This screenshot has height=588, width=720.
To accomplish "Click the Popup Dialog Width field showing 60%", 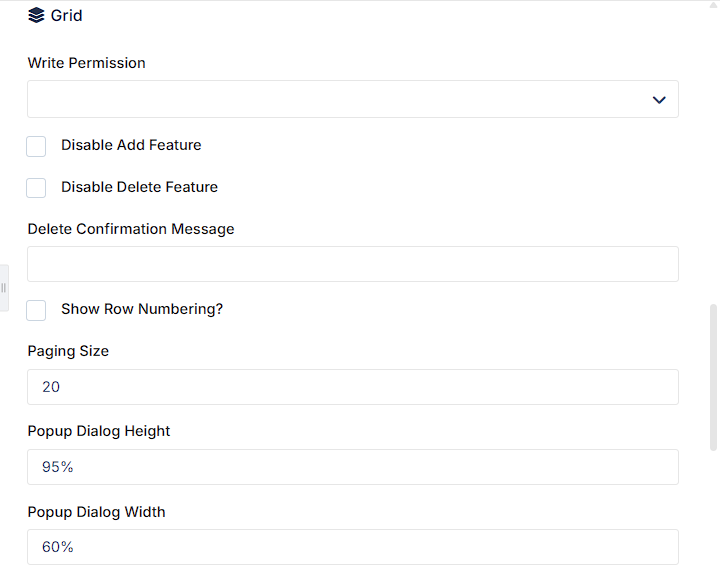I will (353, 547).
